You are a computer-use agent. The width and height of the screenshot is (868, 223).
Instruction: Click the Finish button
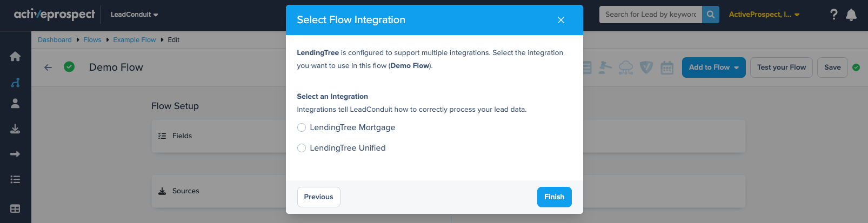click(x=555, y=197)
